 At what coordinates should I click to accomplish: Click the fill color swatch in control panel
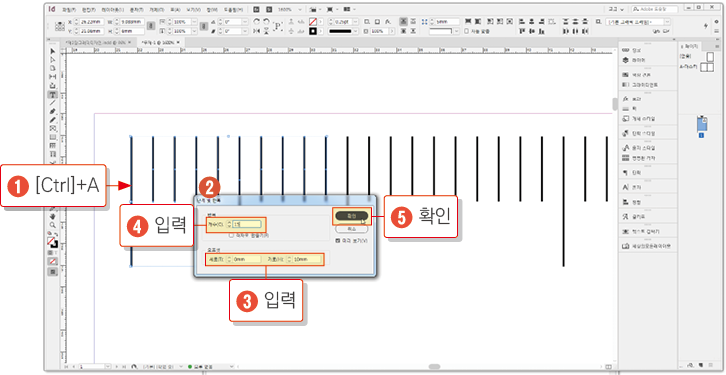(313, 22)
